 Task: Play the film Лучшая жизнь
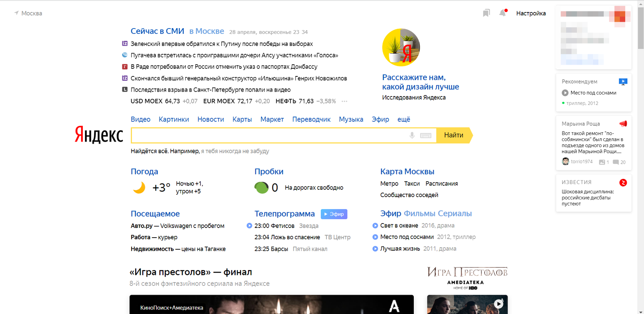[375, 248]
